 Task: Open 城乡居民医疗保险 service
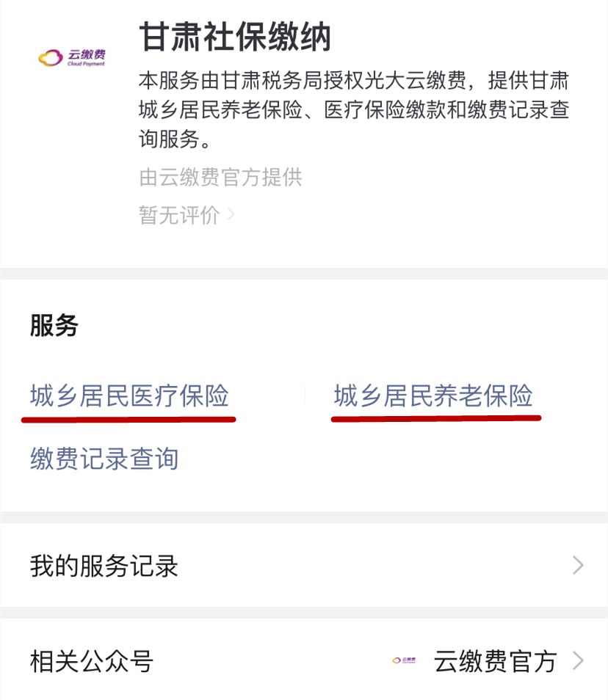pos(129,395)
